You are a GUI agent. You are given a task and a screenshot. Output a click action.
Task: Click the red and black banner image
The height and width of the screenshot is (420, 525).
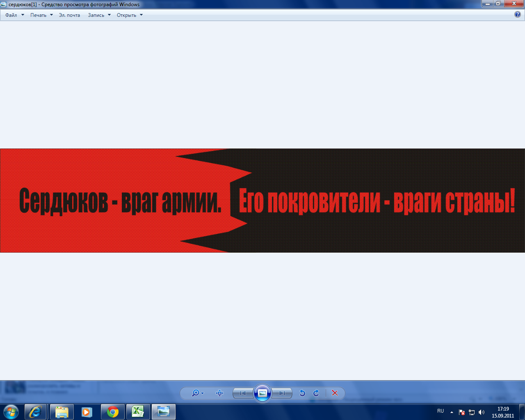(x=262, y=201)
